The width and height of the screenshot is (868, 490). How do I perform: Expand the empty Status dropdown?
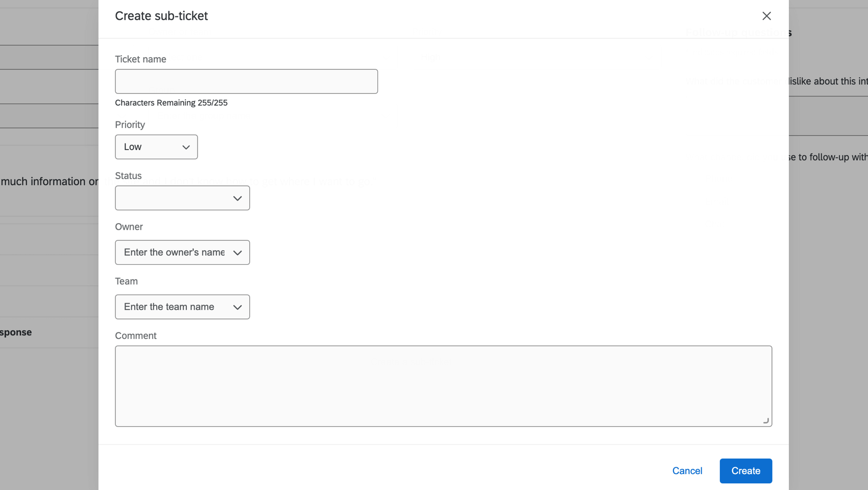pos(182,198)
